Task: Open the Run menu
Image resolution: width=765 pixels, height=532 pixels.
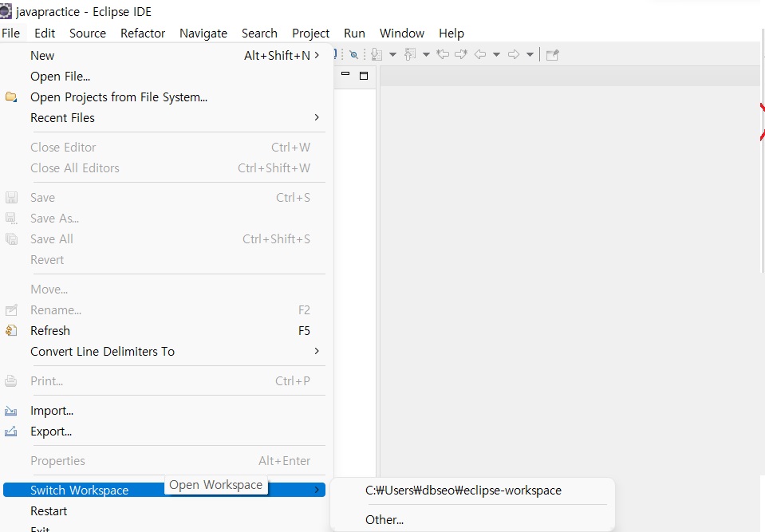Action: click(355, 33)
